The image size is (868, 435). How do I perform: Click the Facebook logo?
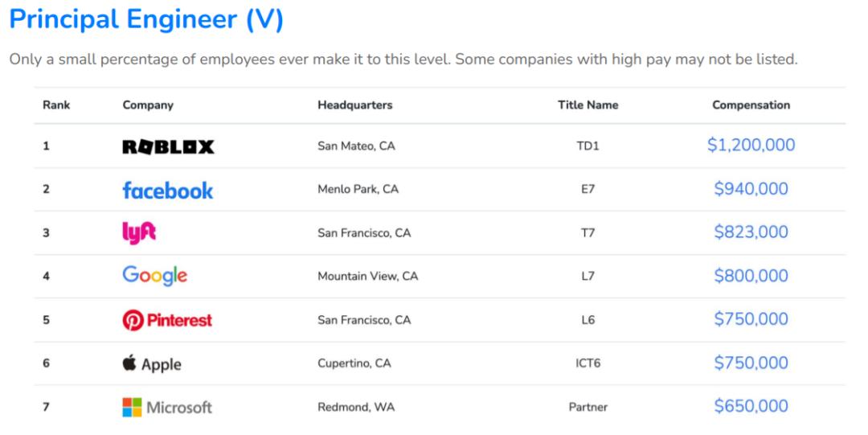[168, 190]
